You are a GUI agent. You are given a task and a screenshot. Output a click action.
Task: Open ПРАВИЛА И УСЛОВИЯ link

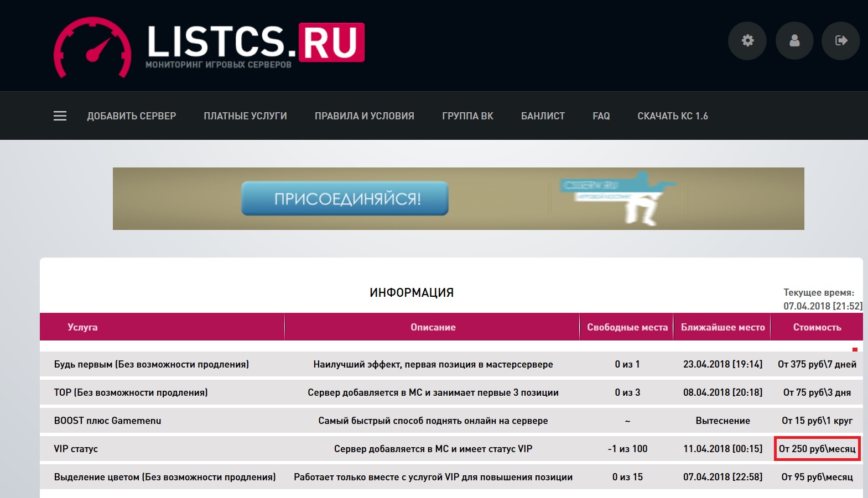coord(365,116)
